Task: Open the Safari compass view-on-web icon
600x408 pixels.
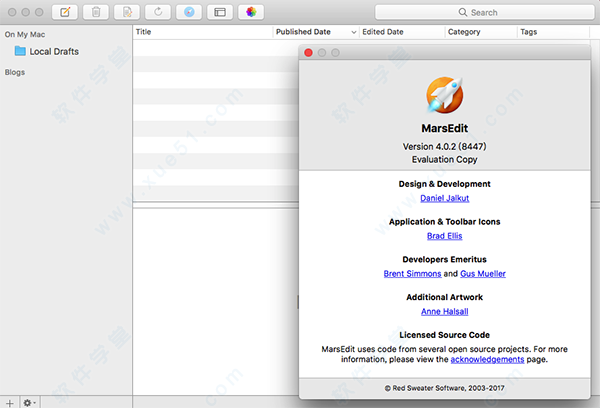Action: click(x=189, y=12)
